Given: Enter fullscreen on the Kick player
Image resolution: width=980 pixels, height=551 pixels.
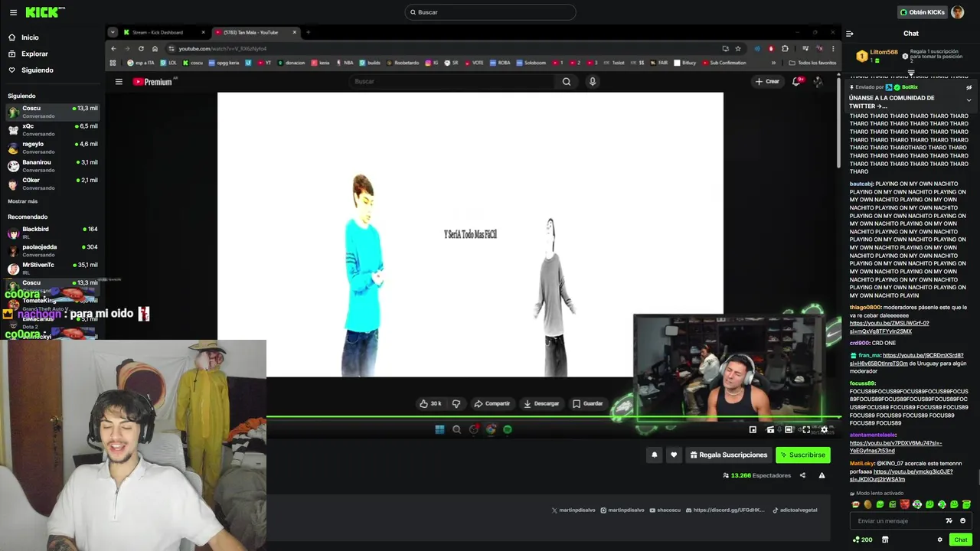Looking at the screenshot, I should [x=806, y=430].
